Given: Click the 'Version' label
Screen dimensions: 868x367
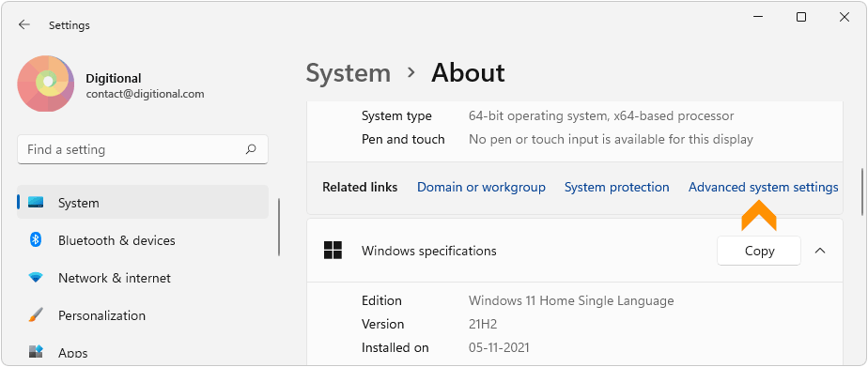Looking at the screenshot, I should click(382, 324).
